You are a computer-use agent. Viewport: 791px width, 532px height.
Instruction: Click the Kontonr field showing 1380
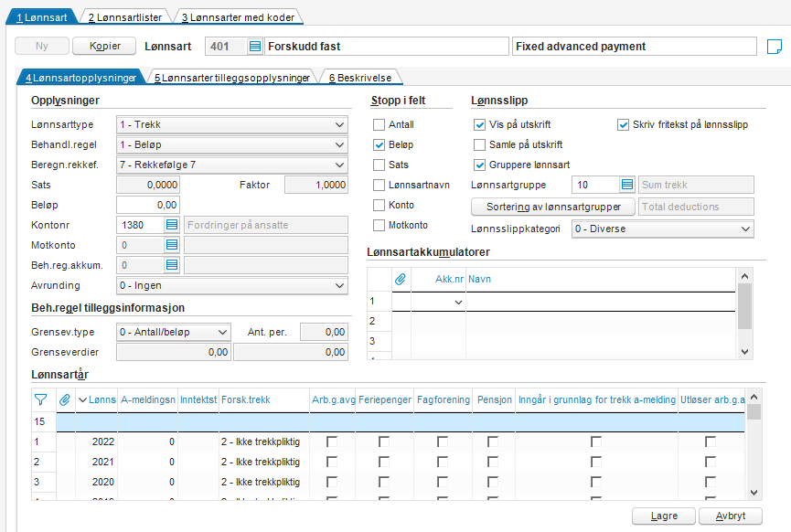[141, 225]
